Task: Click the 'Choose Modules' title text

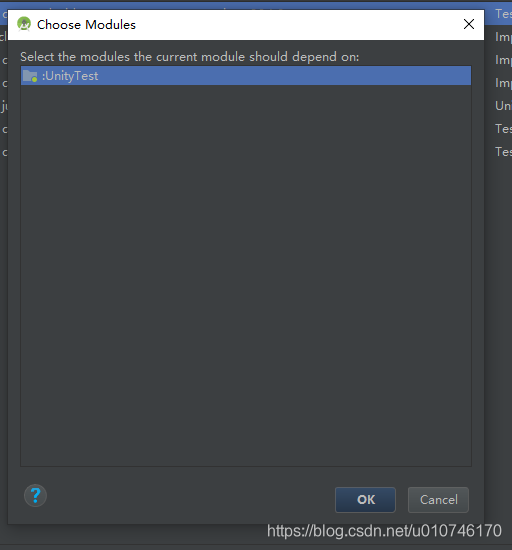Action: (86, 25)
